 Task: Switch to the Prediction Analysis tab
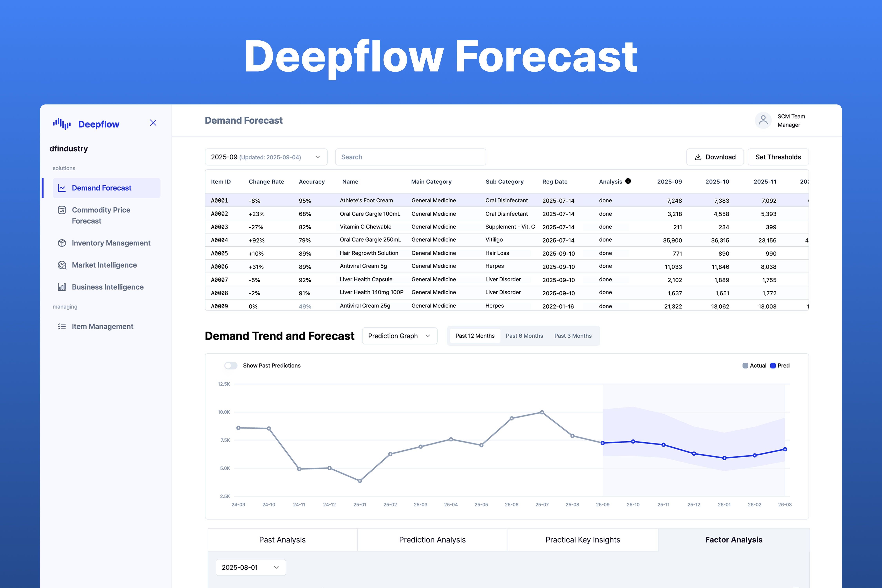tap(432, 540)
